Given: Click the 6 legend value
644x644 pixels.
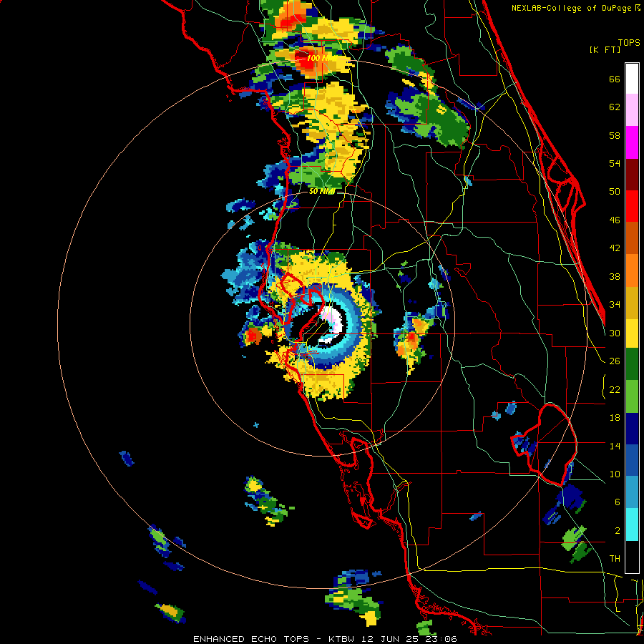Looking at the screenshot, I should click(618, 502).
